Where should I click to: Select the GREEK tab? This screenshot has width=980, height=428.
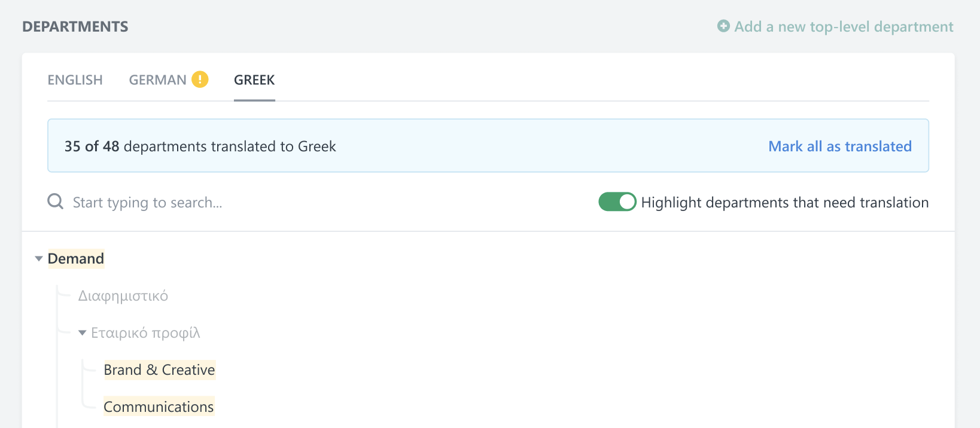point(254,80)
